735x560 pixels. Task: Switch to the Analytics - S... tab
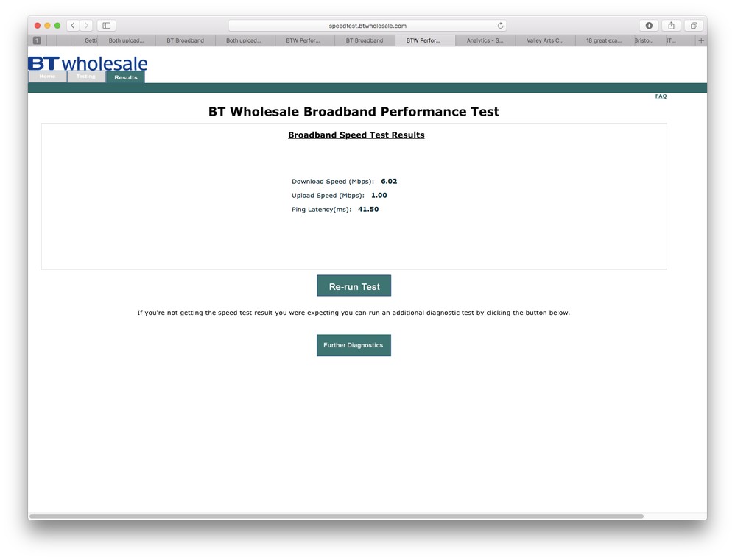coord(485,40)
